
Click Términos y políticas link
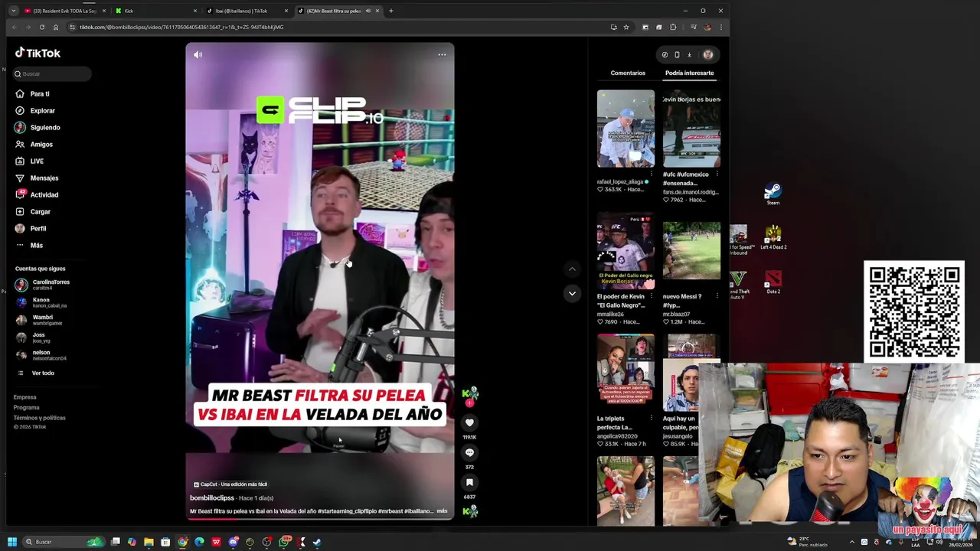click(39, 418)
